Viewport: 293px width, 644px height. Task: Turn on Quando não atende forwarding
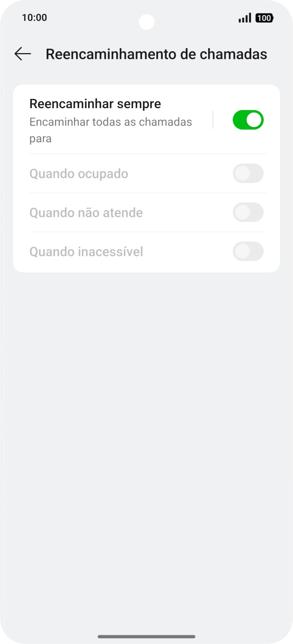pyautogui.click(x=248, y=212)
